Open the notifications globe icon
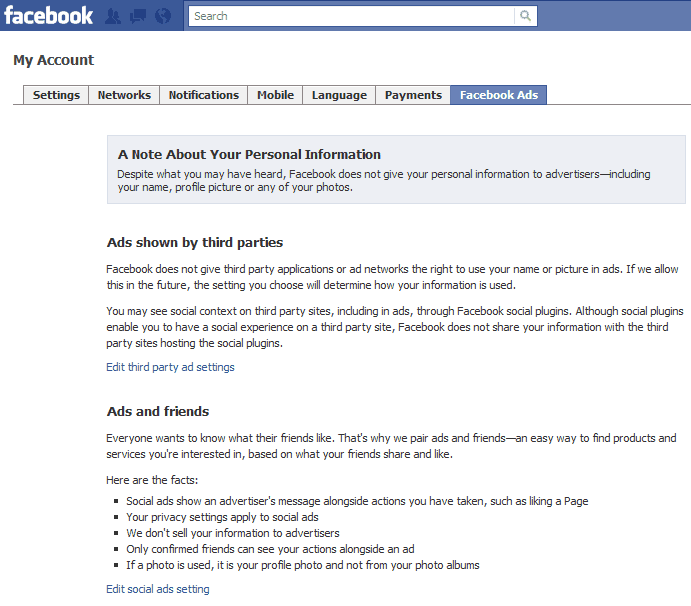Screen dimensions: 691x606 tap(163, 16)
